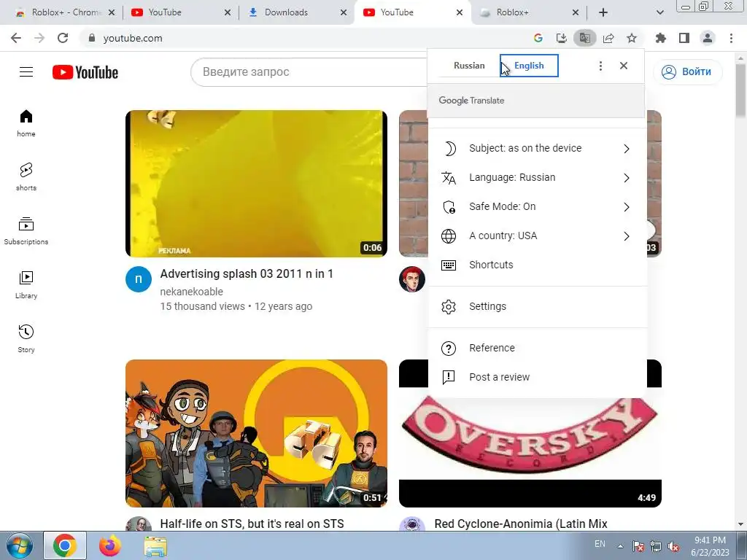Toggle the side panel icon

(684, 38)
